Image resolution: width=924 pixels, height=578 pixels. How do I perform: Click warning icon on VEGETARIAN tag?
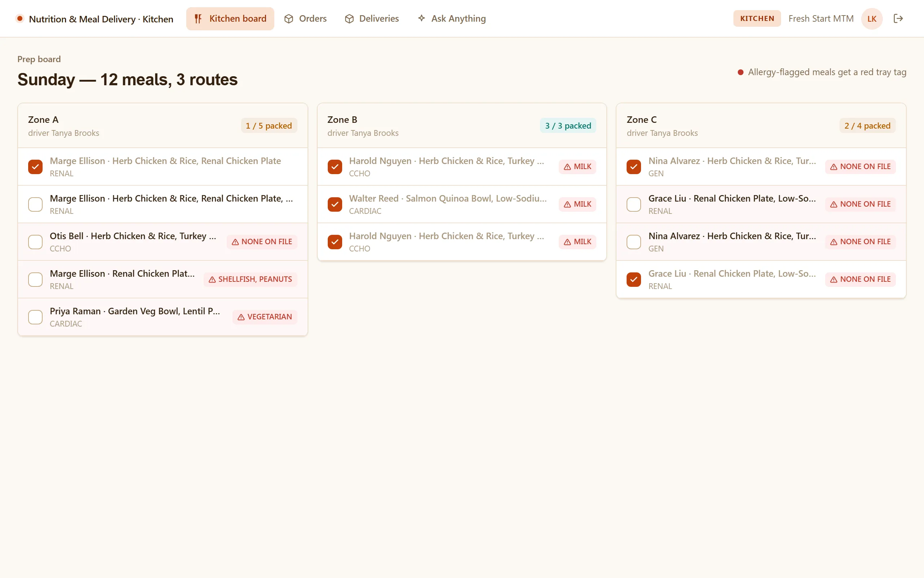[x=241, y=317]
